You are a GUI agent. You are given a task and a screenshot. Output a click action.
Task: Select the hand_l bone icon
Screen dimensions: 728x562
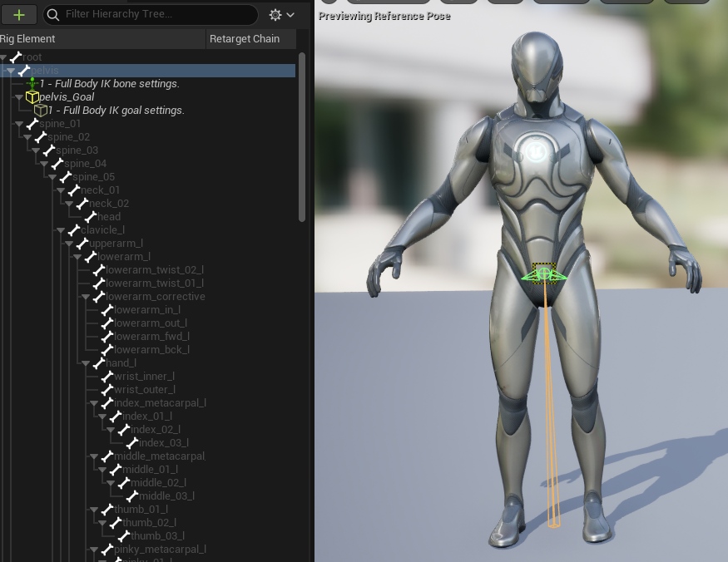point(99,363)
